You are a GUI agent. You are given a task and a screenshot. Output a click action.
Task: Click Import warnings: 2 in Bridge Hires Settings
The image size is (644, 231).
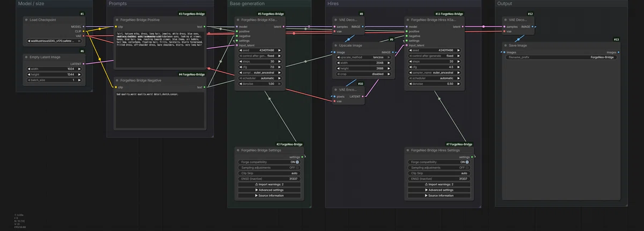[x=438, y=184]
